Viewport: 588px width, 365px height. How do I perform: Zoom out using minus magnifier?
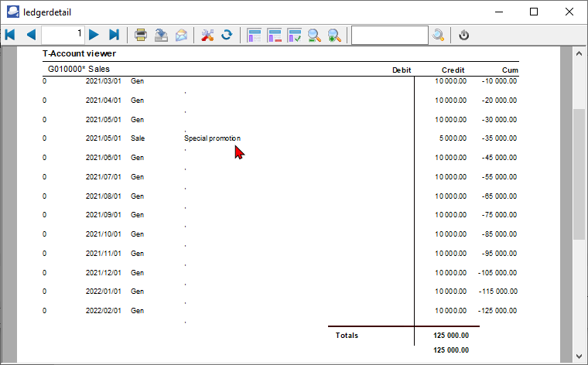tap(314, 36)
